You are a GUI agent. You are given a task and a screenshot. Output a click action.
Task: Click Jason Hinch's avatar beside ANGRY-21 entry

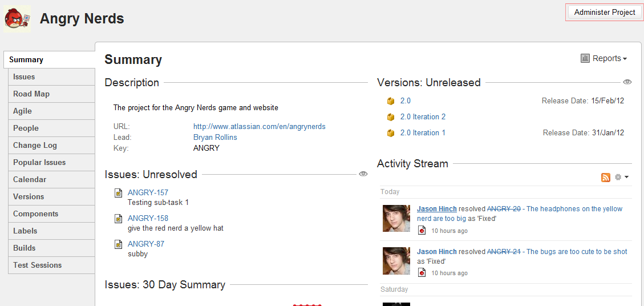(x=396, y=261)
